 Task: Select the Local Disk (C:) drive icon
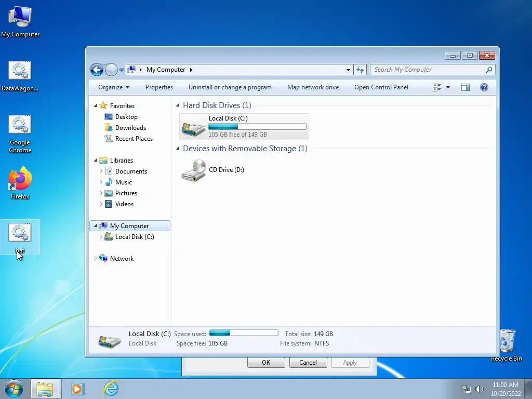click(193, 129)
